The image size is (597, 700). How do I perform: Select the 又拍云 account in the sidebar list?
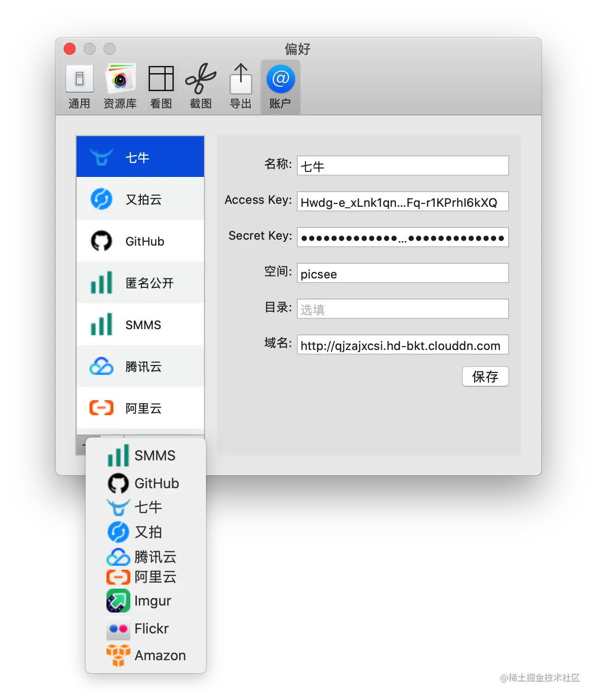click(x=140, y=199)
